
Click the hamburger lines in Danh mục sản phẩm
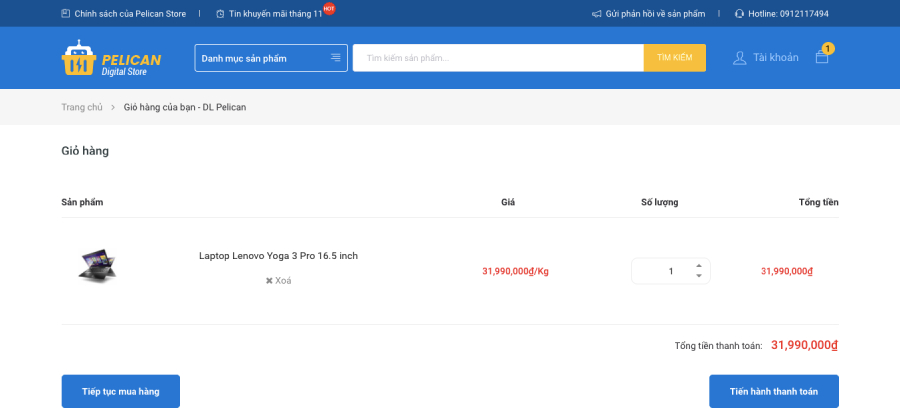coord(335,57)
